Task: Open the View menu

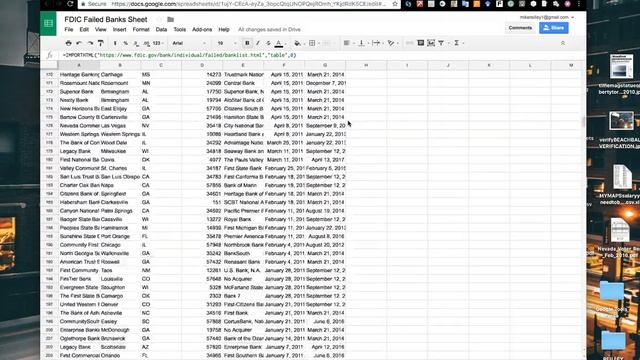Action: [100, 29]
